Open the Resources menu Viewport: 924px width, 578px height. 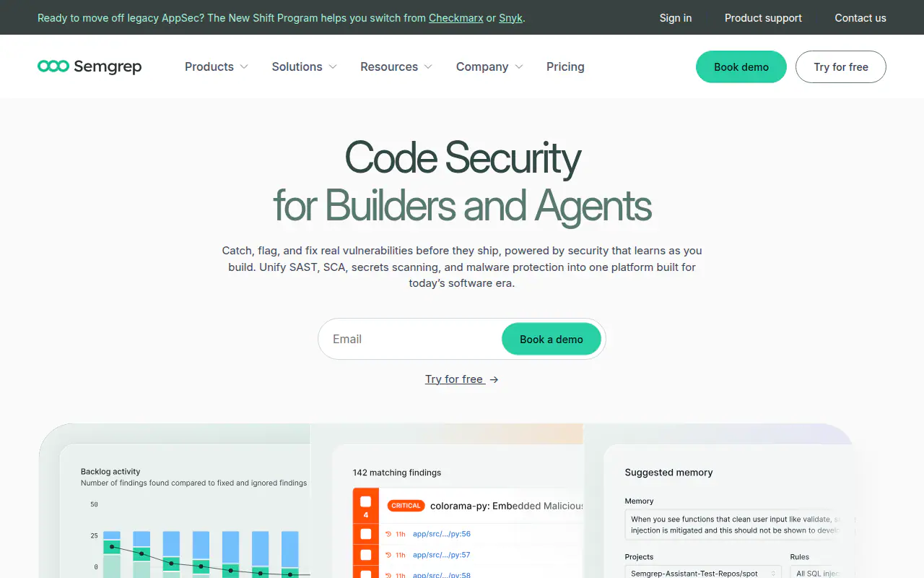pyautogui.click(x=396, y=66)
